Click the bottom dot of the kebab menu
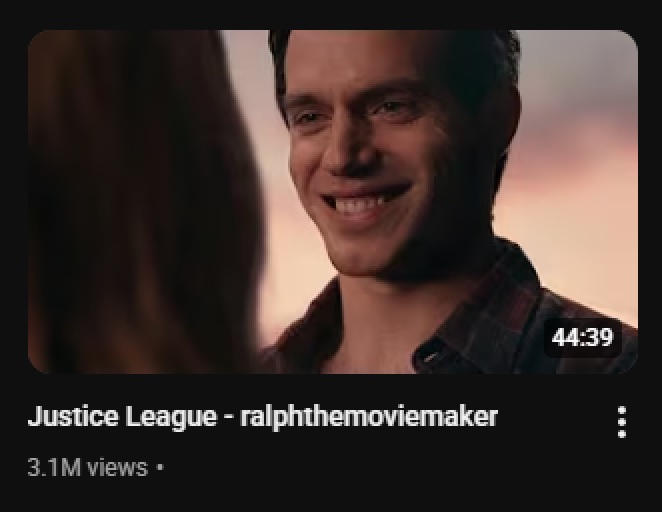The image size is (662, 512). coord(621,433)
